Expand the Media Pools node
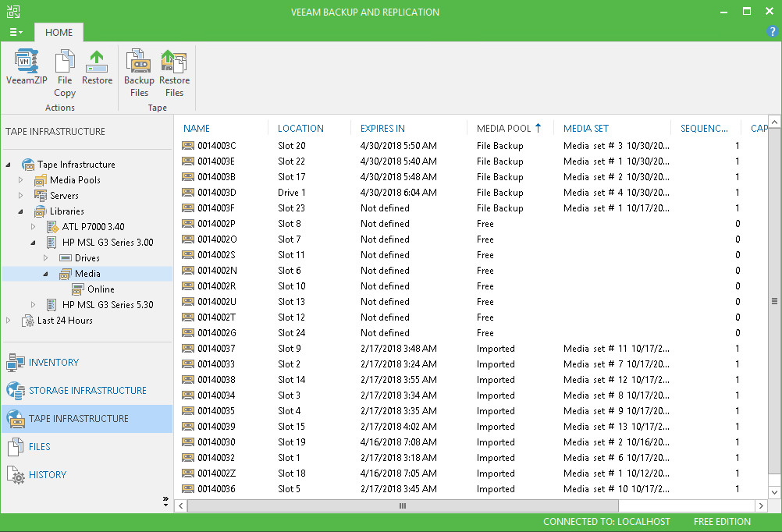The image size is (782, 532). point(20,180)
